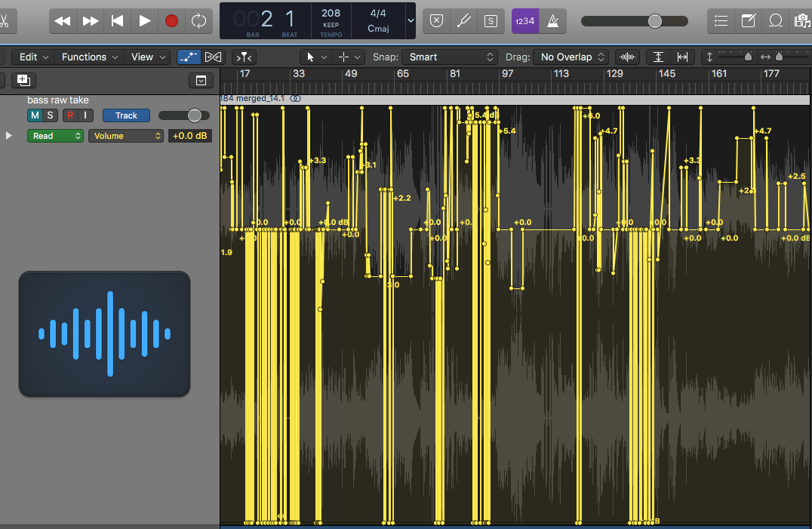Open the Loop Browser icon
812x529 pixels.
[775, 21]
